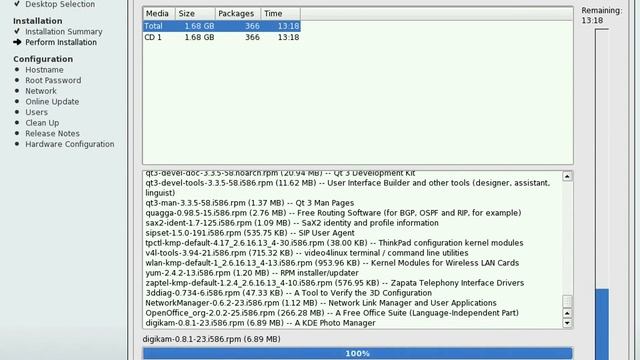Click the Size column header
The height and width of the screenshot is (360, 640).
(x=195, y=13)
